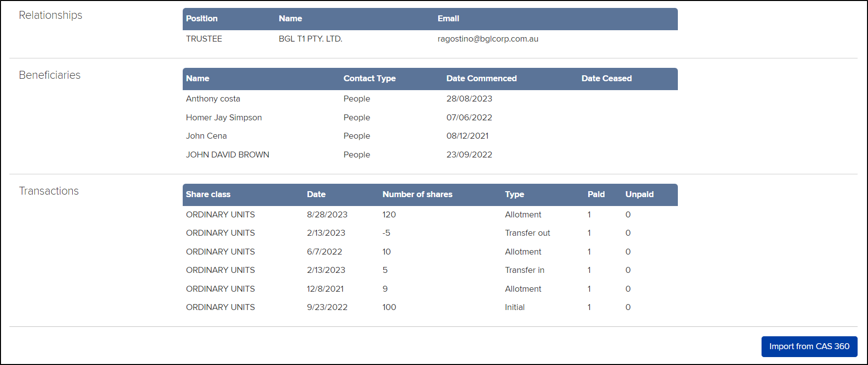Click the Contact Type column header
868x365 pixels.
pyautogui.click(x=369, y=78)
